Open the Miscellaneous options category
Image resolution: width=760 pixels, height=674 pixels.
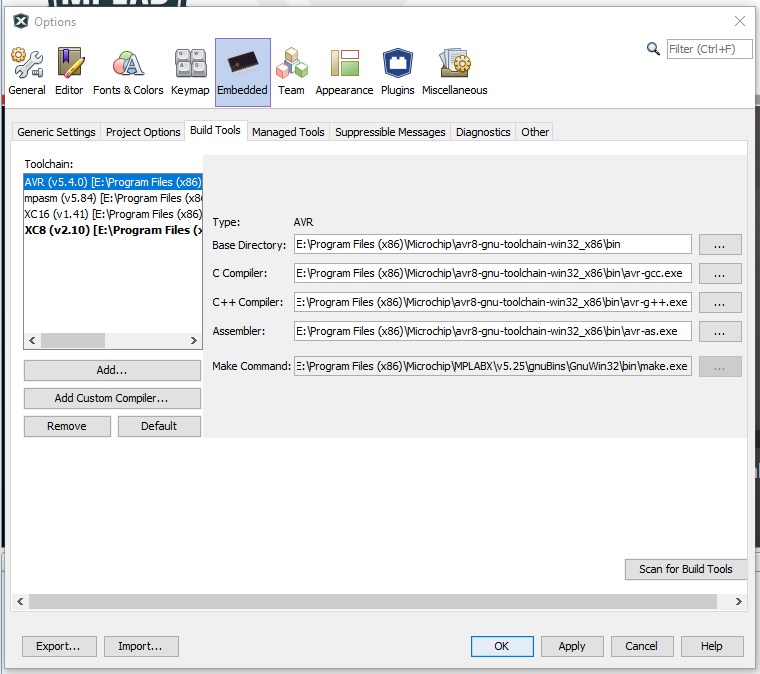(x=455, y=72)
